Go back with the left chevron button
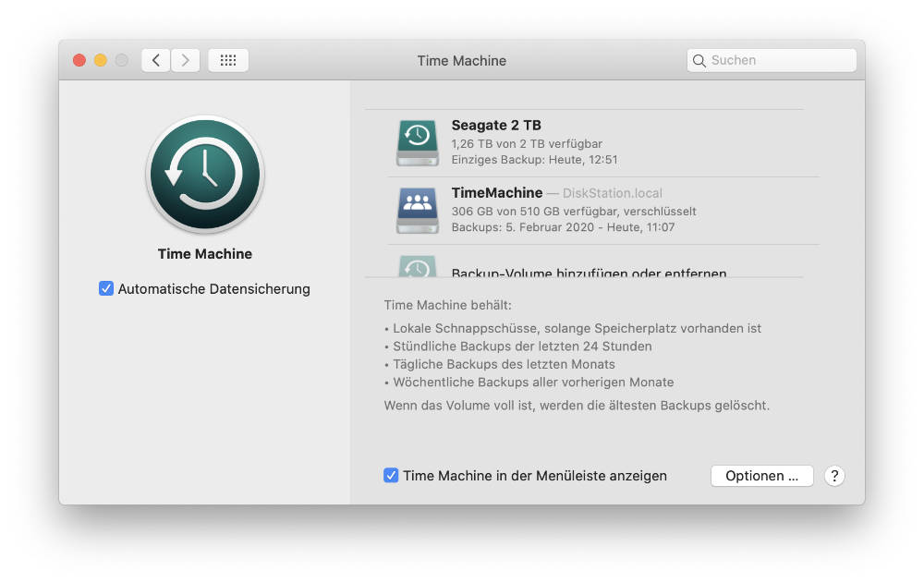 [156, 60]
